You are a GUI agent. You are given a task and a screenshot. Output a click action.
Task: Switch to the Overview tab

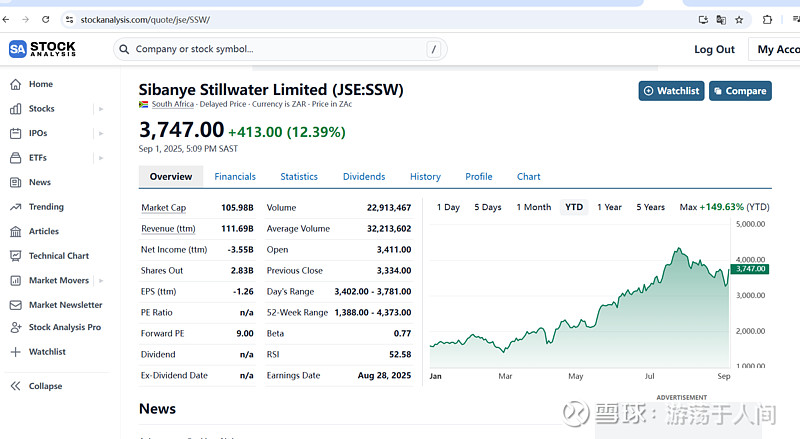click(x=171, y=177)
